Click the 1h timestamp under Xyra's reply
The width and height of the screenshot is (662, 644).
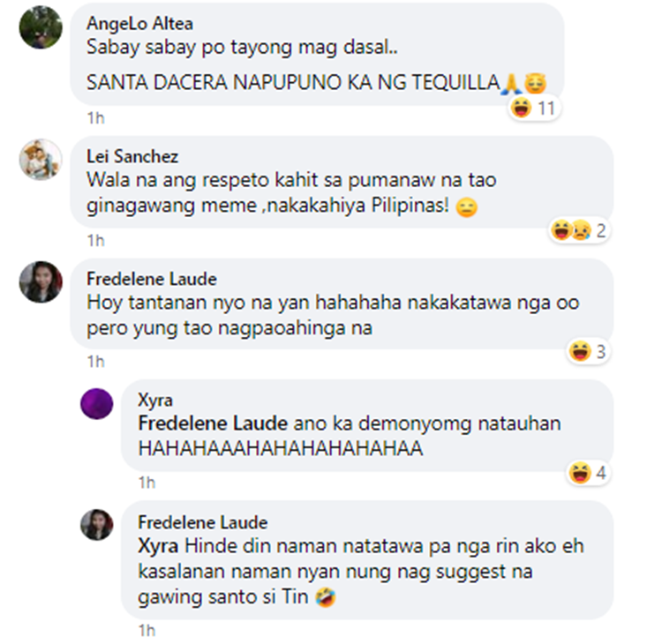[147, 483]
